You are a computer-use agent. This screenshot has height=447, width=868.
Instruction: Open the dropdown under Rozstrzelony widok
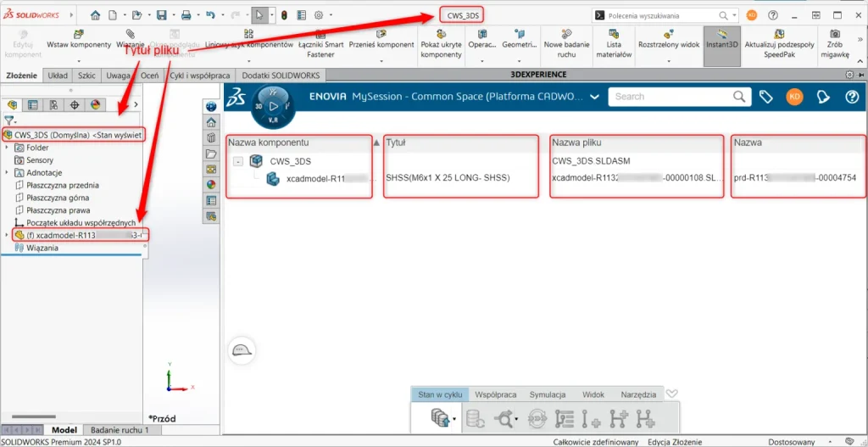coord(669,61)
